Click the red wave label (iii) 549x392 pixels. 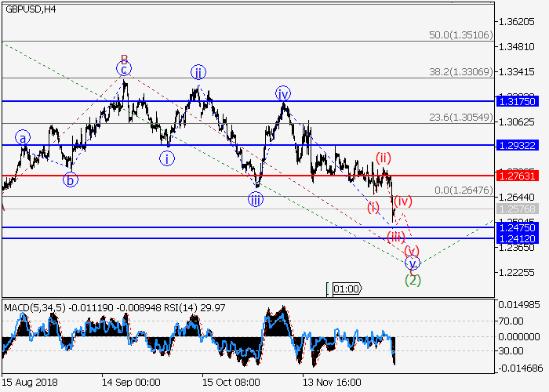tap(395, 238)
